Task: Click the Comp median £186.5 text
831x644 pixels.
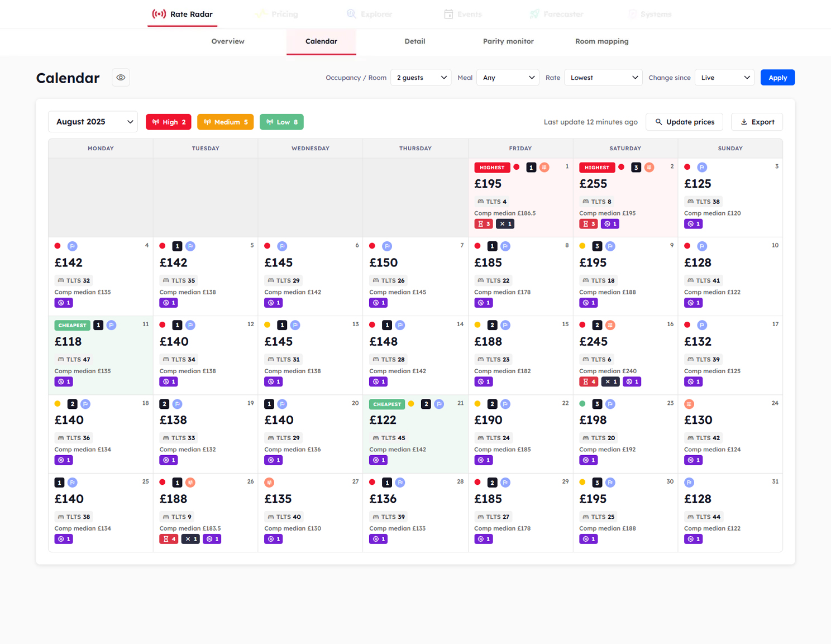Action: 505,213
